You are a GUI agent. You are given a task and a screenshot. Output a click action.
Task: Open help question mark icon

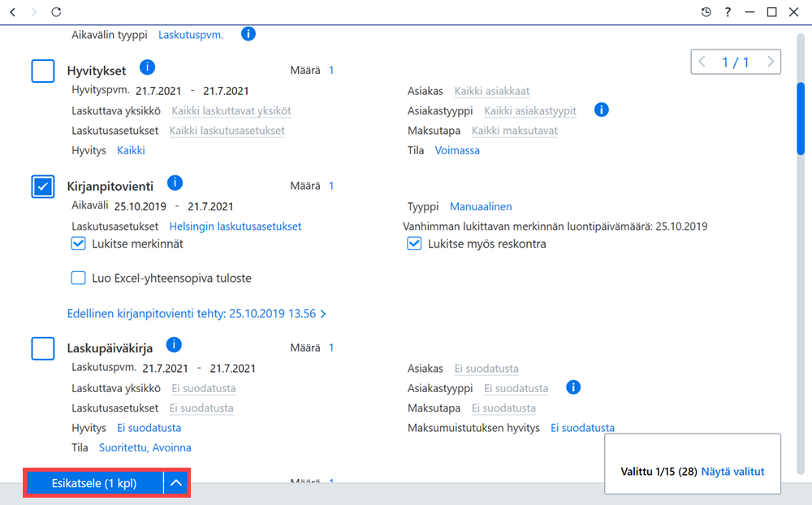pos(728,12)
